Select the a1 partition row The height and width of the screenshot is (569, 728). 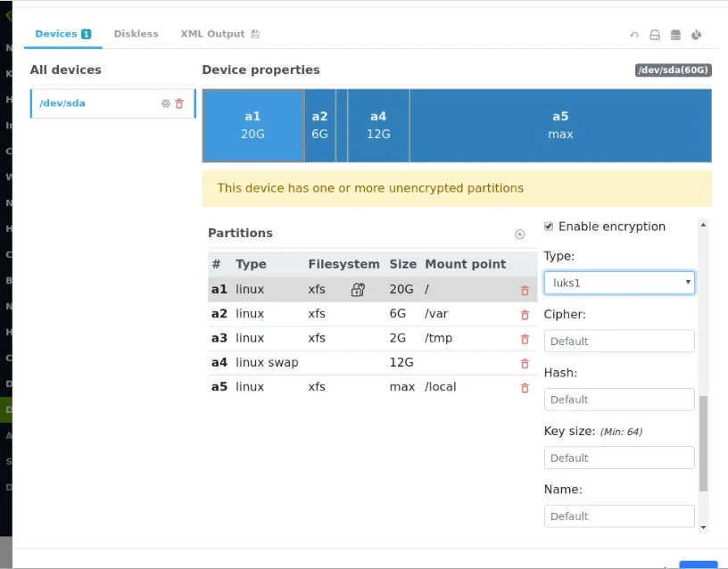[372, 289]
